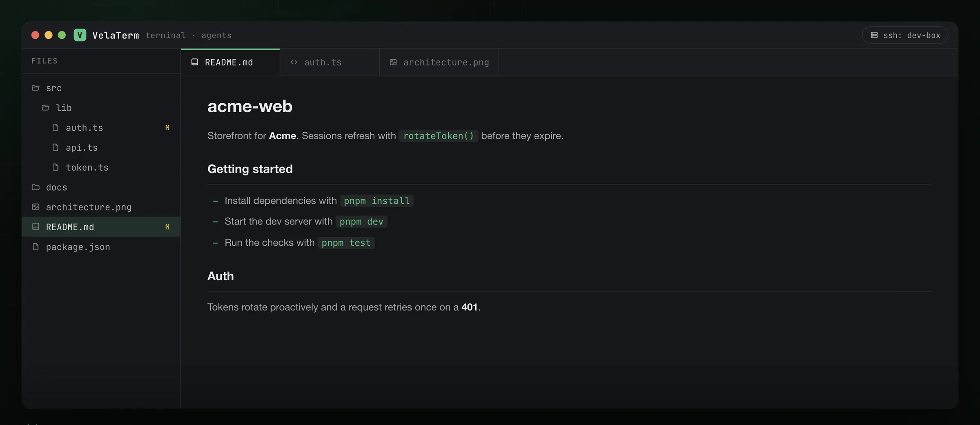This screenshot has height=425, width=980.
Task: Click the green VelaTerm logo icon
Action: pyautogui.click(x=80, y=35)
